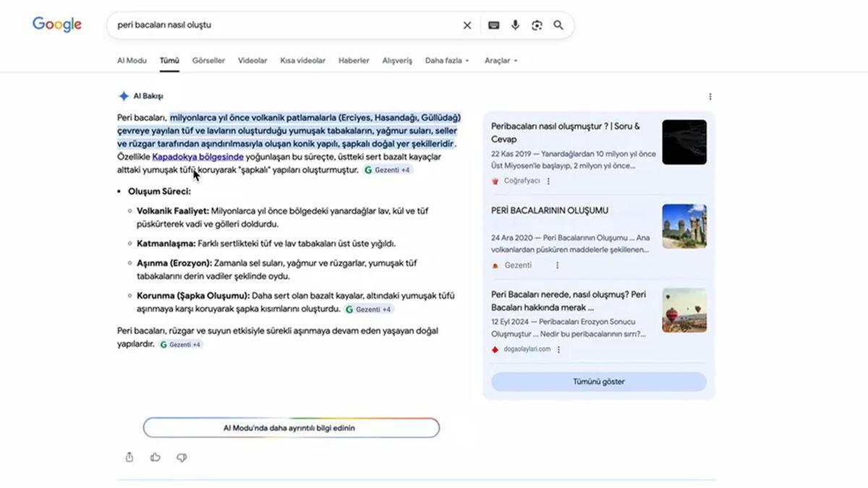
Task: Give thumbs down to AI overview
Action: point(182,457)
